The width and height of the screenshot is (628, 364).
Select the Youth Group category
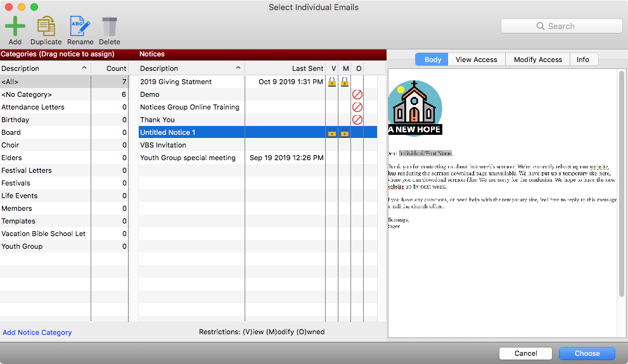(22, 246)
